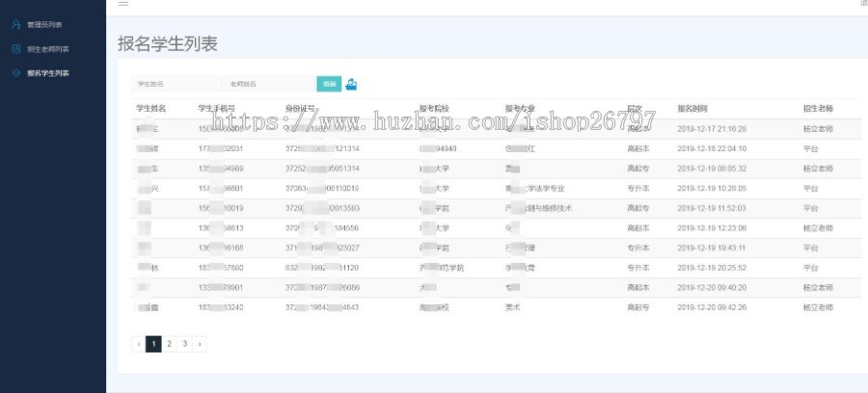Select page 3 in pagination
The width and height of the screenshot is (868, 393).
[x=184, y=344]
